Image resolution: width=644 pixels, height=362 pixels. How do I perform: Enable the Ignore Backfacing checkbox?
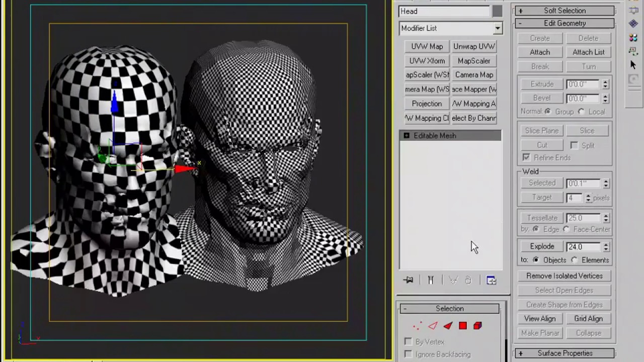(409, 354)
